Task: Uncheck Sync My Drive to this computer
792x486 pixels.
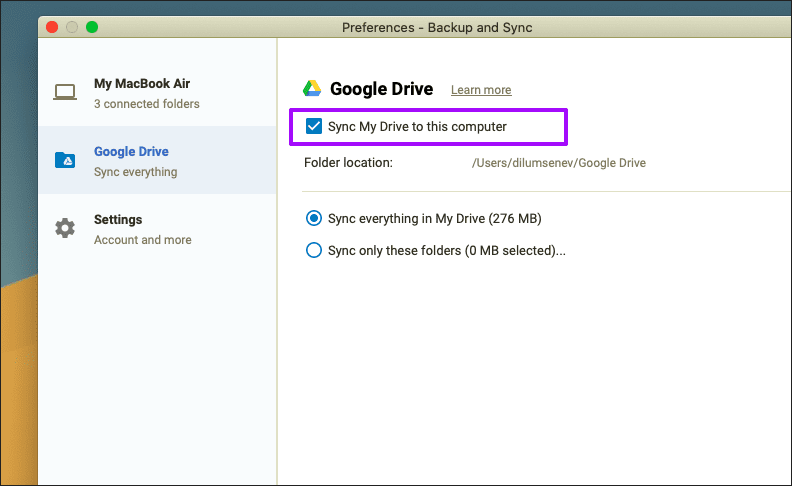Action: pyautogui.click(x=314, y=126)
